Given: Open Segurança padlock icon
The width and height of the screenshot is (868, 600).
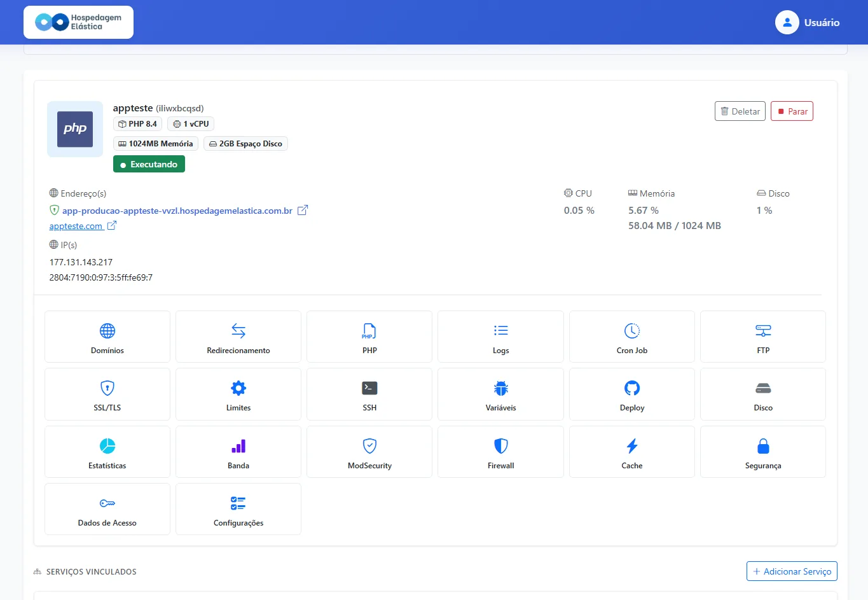Looking at the screenshot, I should click(x=763, y=446).
